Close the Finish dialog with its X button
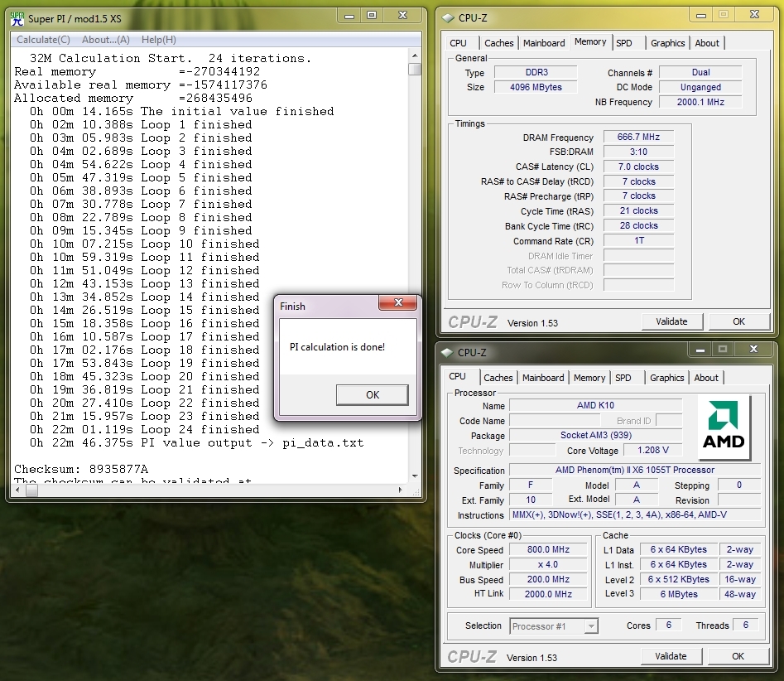The width and height of the screenshot is (784, 681). [x=398, y=304]
